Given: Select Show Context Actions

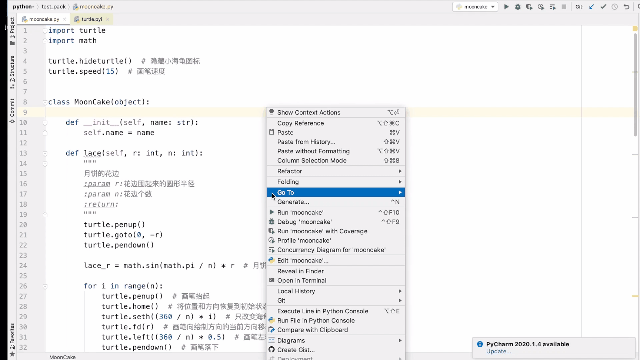Looking at the screenshot, I should point(336,112).
